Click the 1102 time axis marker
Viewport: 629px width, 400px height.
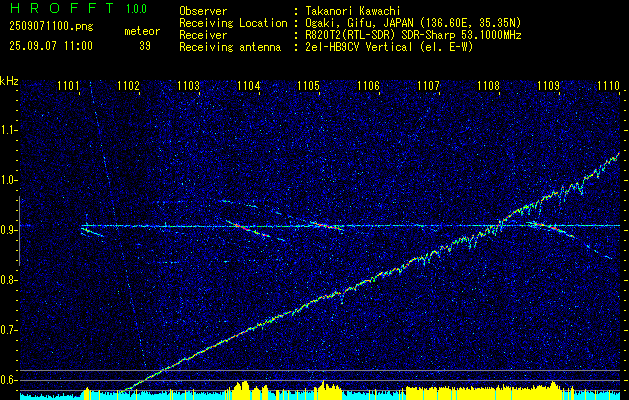pos(128,85)
